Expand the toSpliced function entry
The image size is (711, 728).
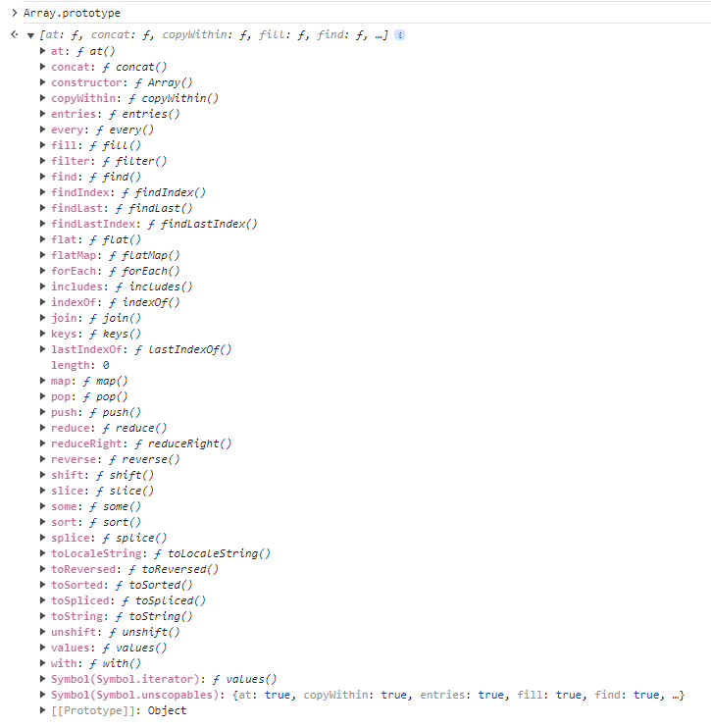coord(43,600)
